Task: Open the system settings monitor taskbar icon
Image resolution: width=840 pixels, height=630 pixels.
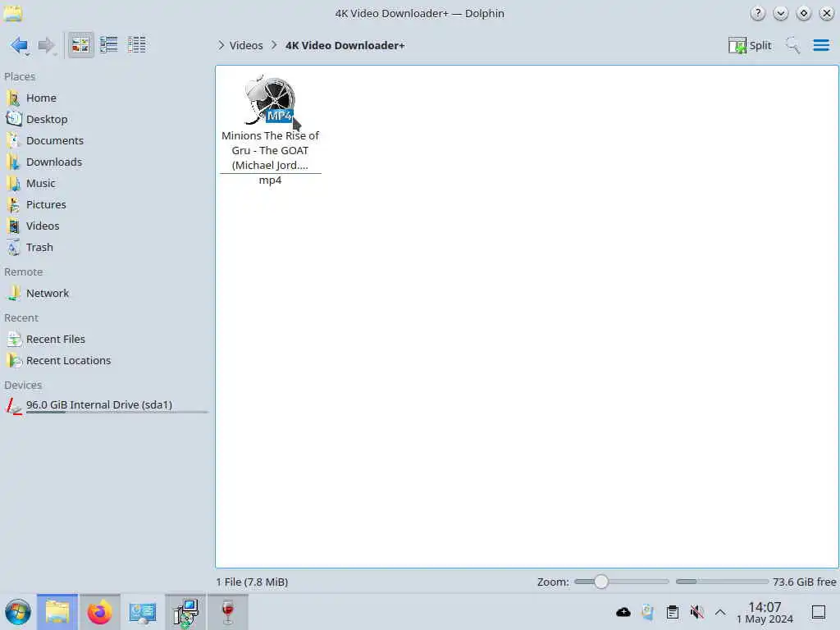Action: tap(143, 612)
